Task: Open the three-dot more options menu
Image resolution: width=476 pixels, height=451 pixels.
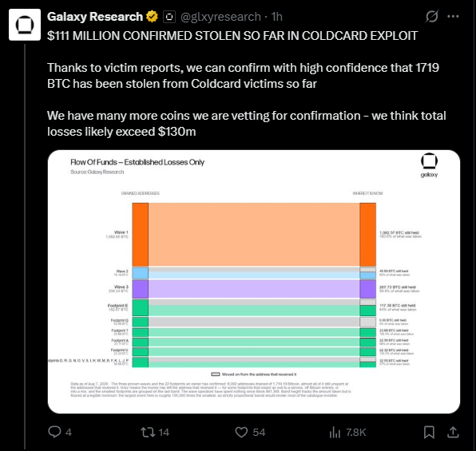Action: [453, 17]
